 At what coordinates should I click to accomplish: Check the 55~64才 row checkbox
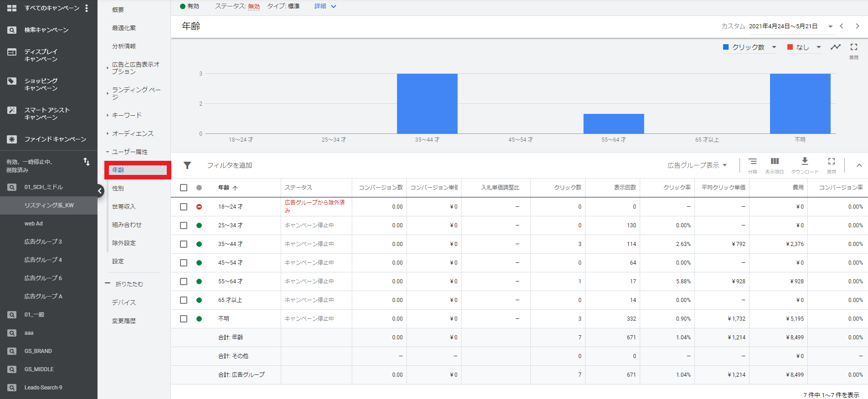[x=184, y=281]
